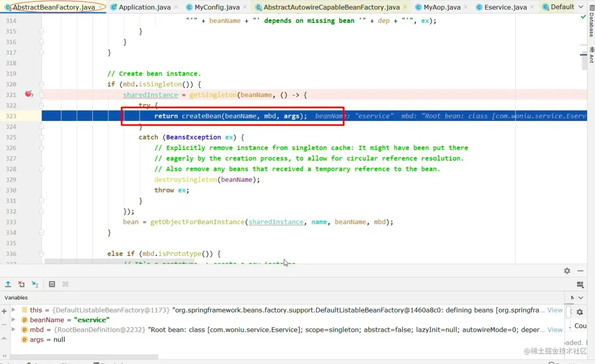Click the red-X frame icon in debugger toolbar
This screenshot has width=595, height=364.
pyautogui.click(x=21, y=284)
